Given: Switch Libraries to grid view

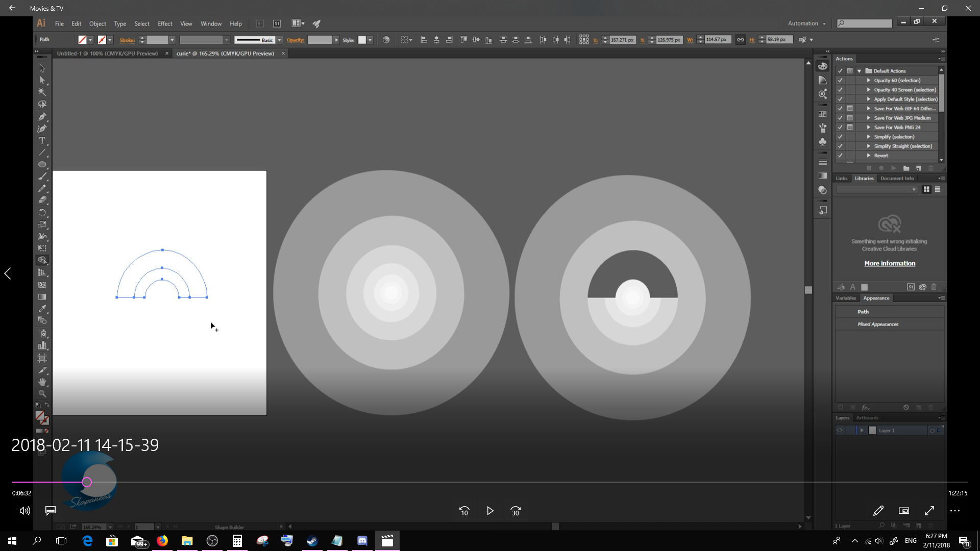Looking at the screenshot, I should point(926,190).
